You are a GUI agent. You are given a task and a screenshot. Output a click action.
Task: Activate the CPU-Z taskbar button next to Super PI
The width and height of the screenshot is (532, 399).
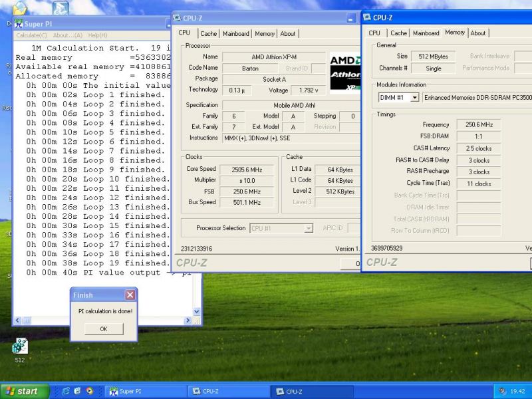click(228, 391)
